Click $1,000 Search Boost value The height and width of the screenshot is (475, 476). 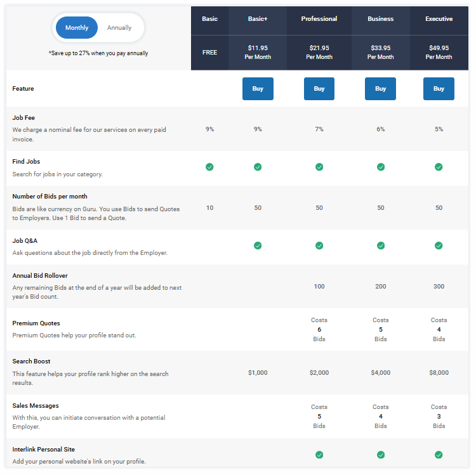[x=258, y=372]
